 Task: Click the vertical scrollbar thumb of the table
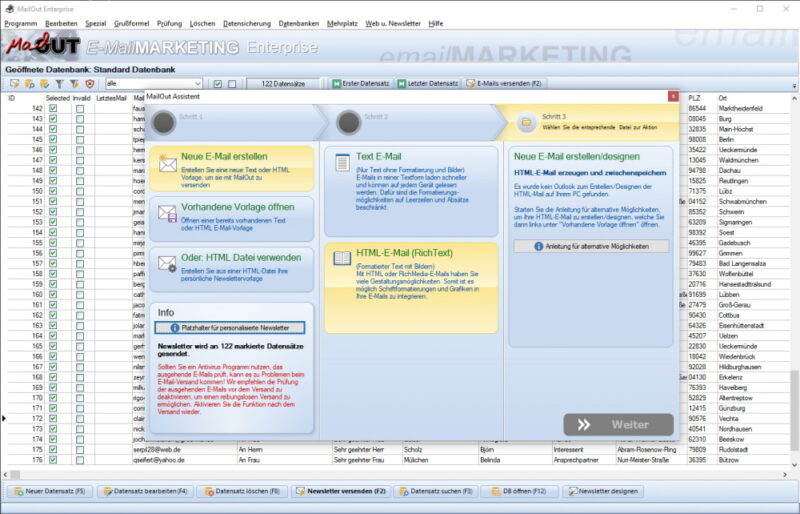pyautogui.click(x=794, y=410)
